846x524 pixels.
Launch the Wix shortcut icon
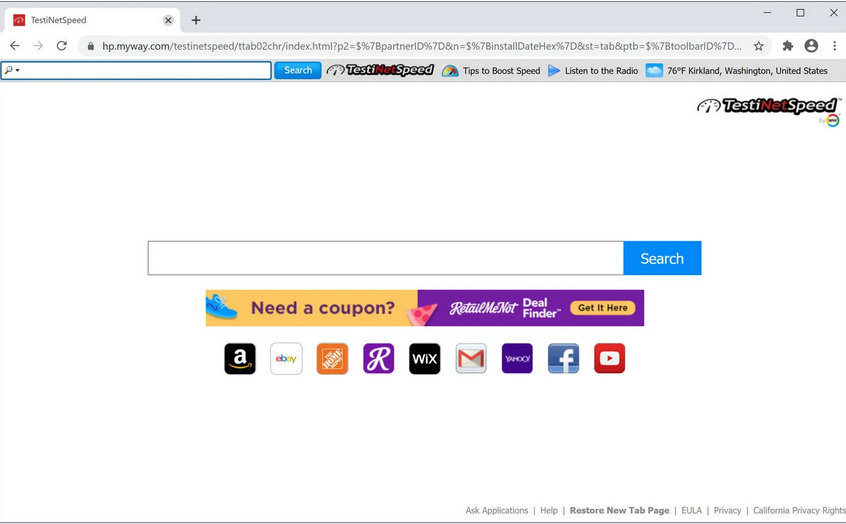tap(425, 359)
